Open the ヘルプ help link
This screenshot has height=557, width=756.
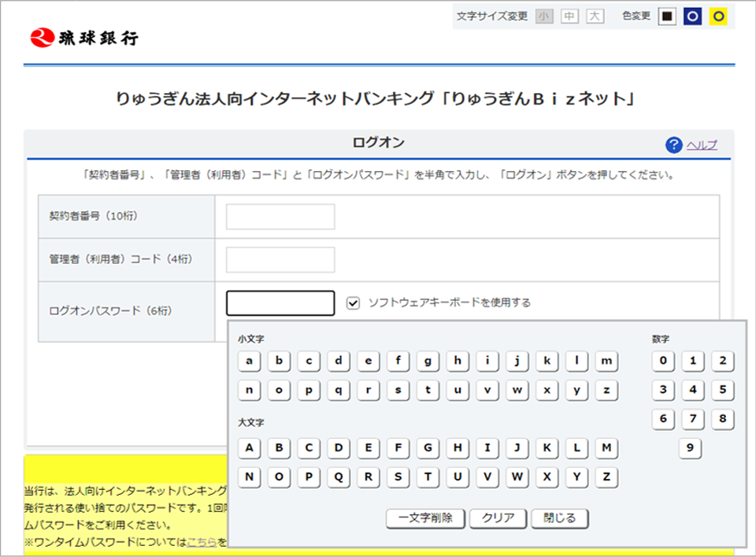coord(702,145)
